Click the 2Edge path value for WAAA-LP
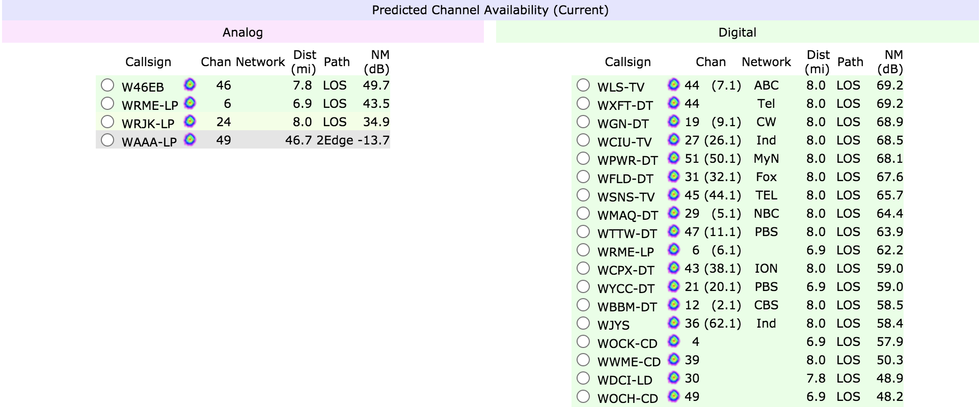Image resolution: width=980 pixels, height=407 pixels. [x=335, y=140]
